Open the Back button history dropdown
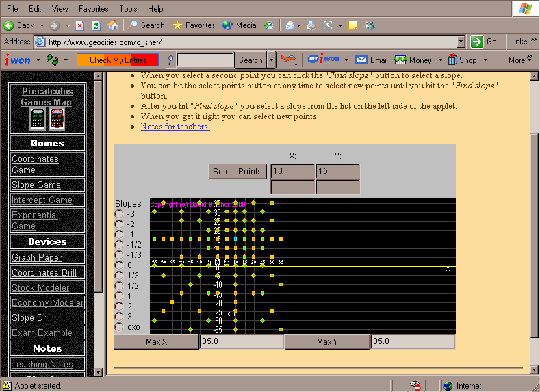 click(x=42, y=25)
